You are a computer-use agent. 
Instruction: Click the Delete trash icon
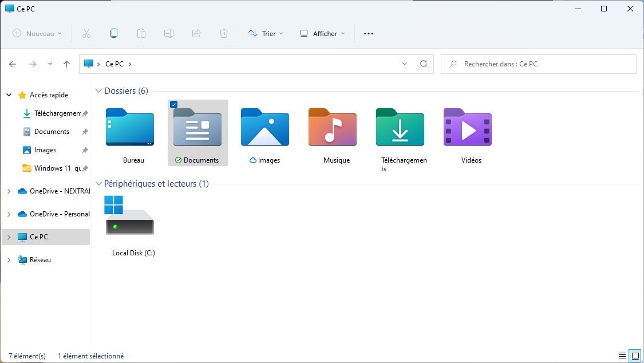[x=224, y=33]
